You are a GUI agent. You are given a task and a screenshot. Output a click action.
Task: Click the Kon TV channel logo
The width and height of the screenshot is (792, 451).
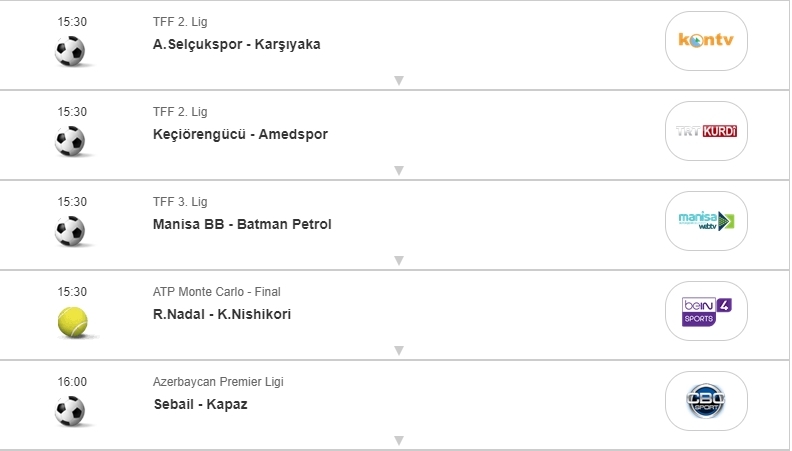pos(706,41)
